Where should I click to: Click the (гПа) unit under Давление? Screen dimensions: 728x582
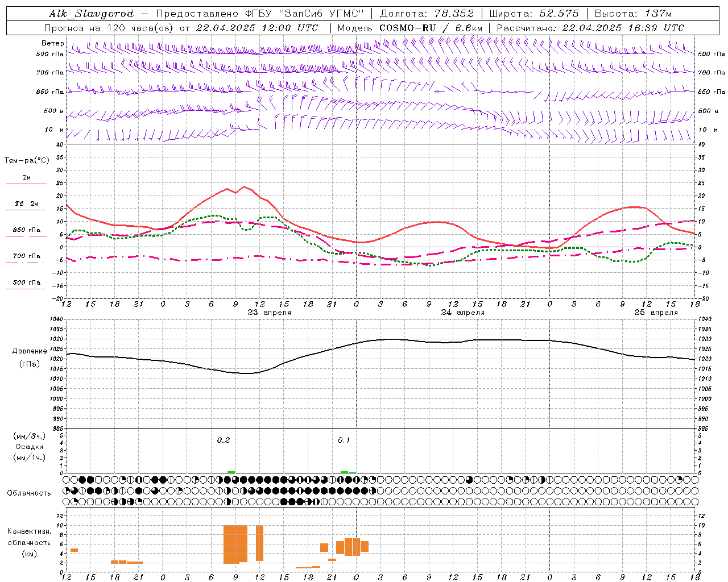click(30, 364)
